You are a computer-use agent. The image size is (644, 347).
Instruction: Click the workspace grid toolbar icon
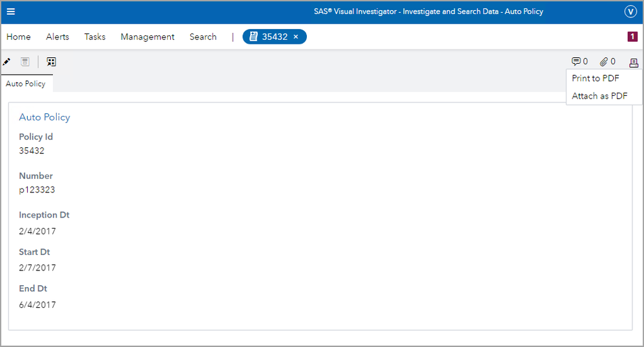coord(52,62)
